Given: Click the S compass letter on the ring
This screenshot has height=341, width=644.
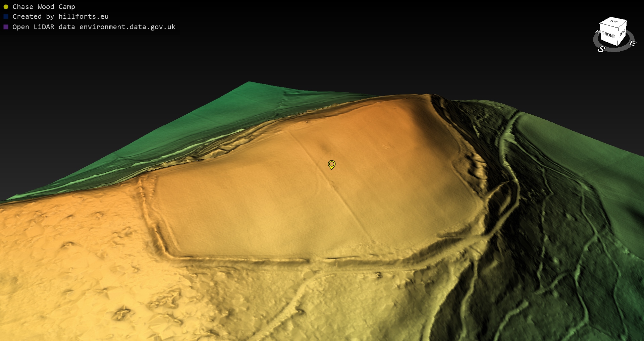Looking at the screenshot, I should click(x=601, y=49).
